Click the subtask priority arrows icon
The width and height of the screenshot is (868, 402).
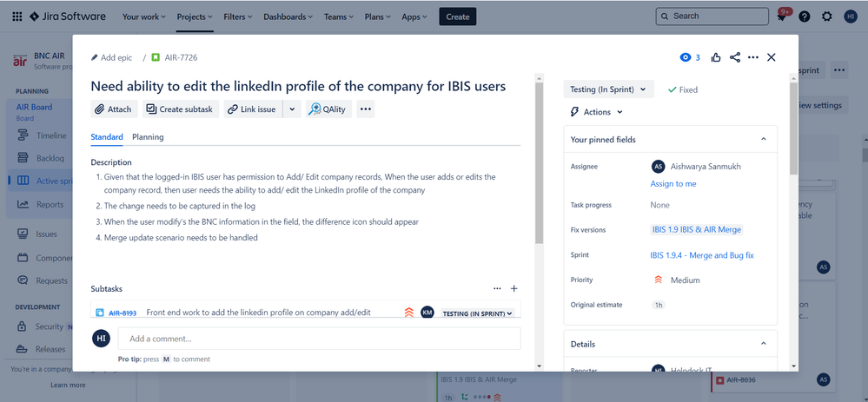pos(409,313)
